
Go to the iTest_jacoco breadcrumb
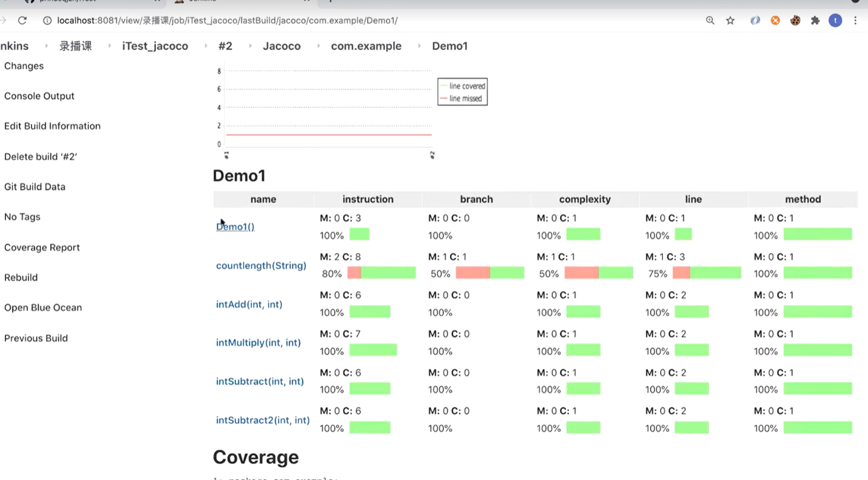pyautogui.click(x=155, y=46)
